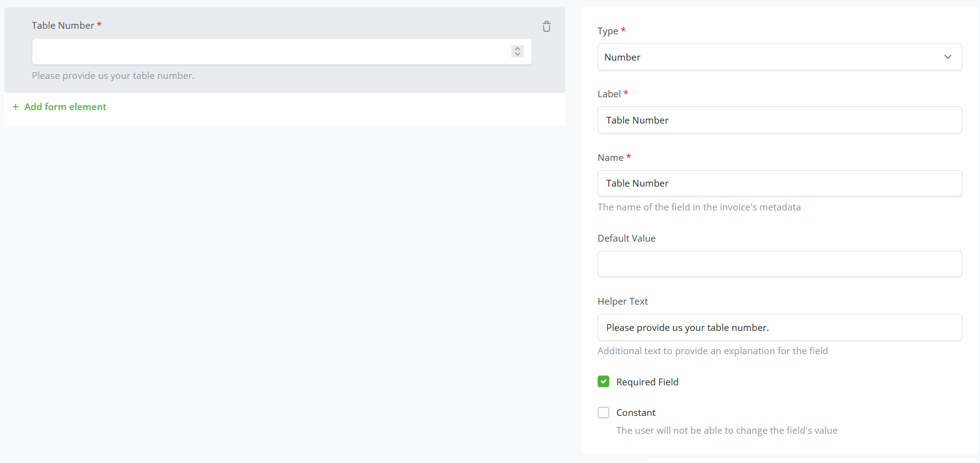Uncheck the Required Field checkbox

(604, 382)
